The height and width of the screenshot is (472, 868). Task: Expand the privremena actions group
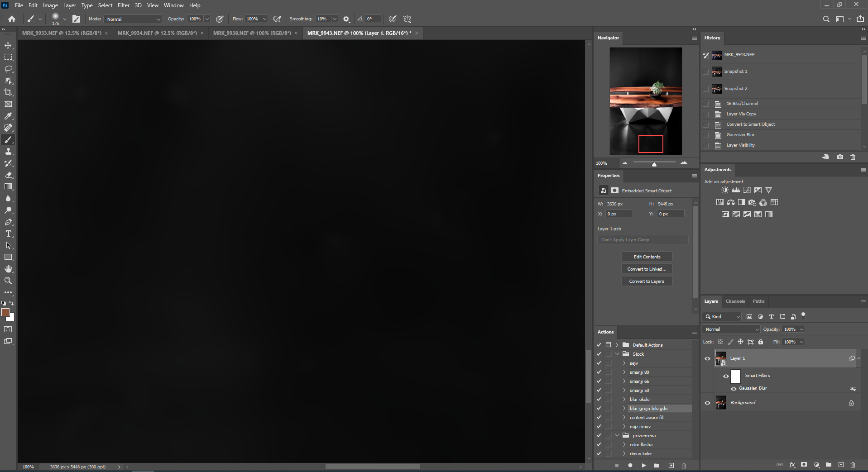[x=616, y=435]
